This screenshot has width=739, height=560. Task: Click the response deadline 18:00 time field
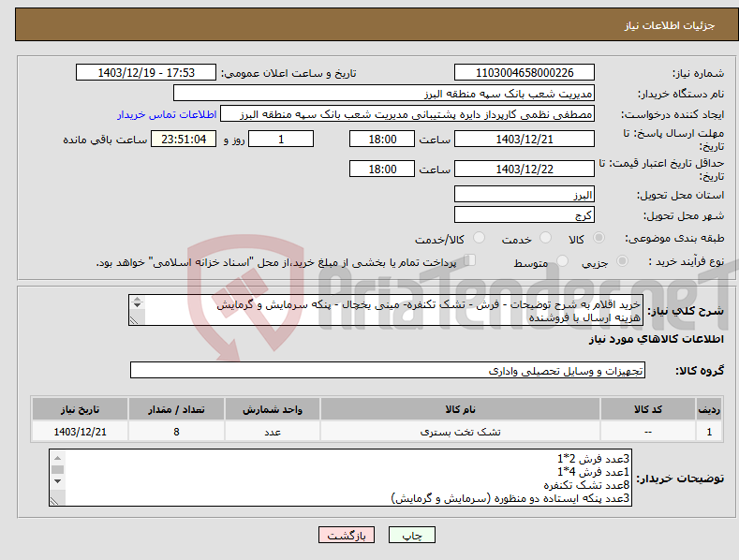(x=382, y=139)
